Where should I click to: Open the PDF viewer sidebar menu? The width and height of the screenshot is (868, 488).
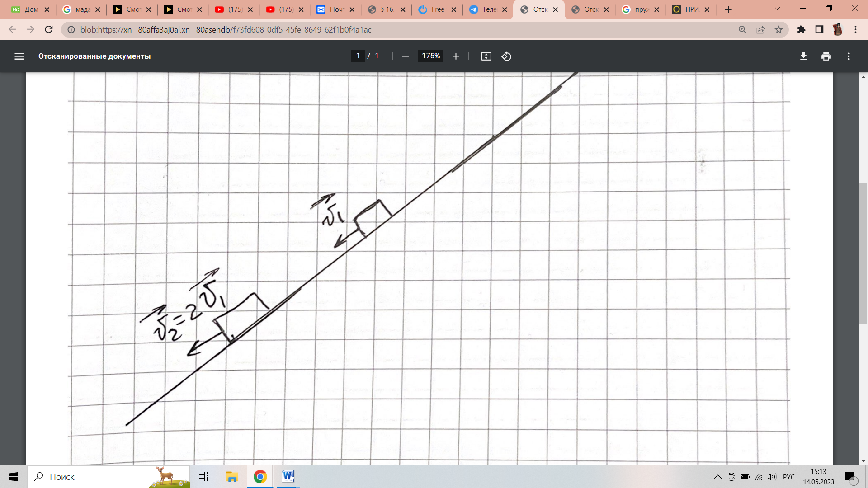coord(19,56)
